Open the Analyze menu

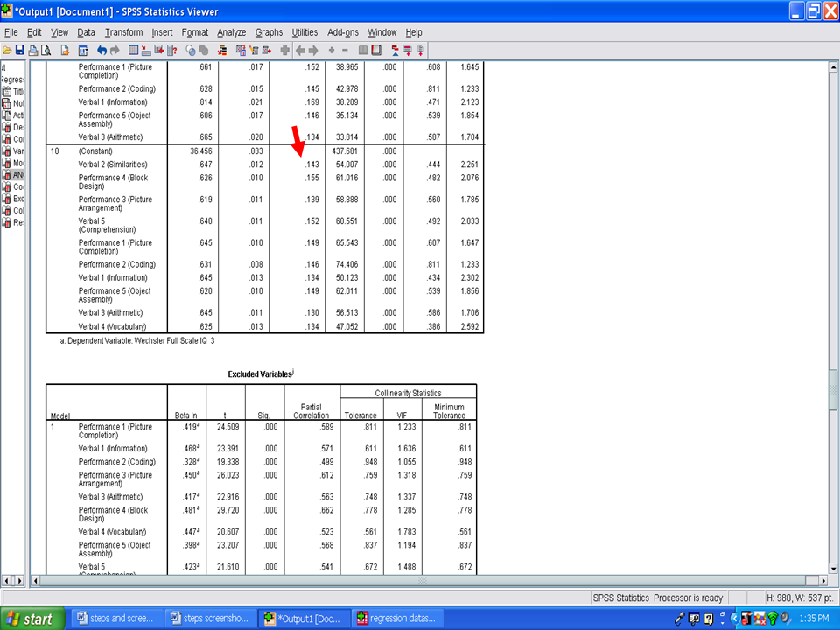[x=231, y=32]
